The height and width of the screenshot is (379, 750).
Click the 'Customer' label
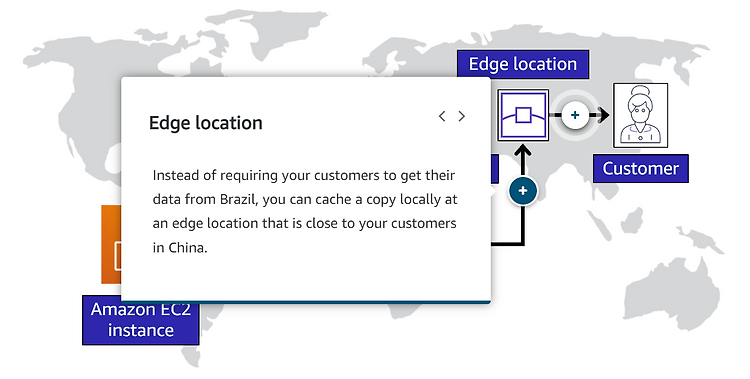[640, 168]
